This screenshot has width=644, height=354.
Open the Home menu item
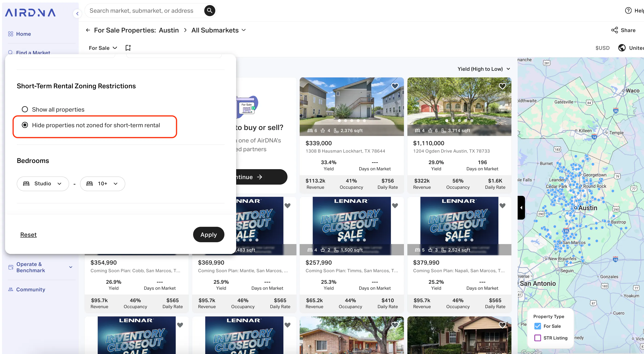pos(23,34)
